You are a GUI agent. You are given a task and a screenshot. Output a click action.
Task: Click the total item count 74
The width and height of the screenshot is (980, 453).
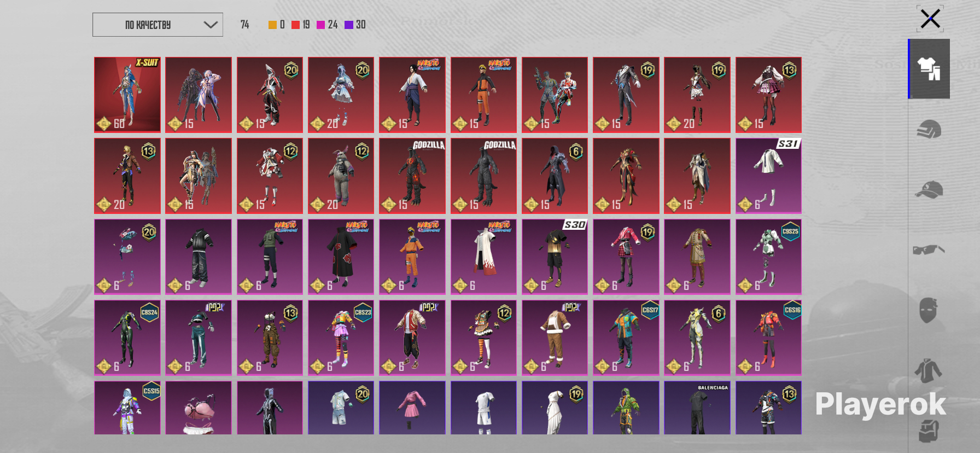(x=244, y=25)
